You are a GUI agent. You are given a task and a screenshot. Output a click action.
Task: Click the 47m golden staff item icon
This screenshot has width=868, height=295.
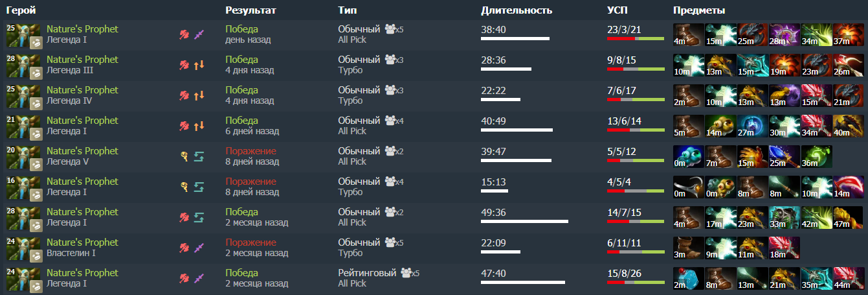(847, 217)
